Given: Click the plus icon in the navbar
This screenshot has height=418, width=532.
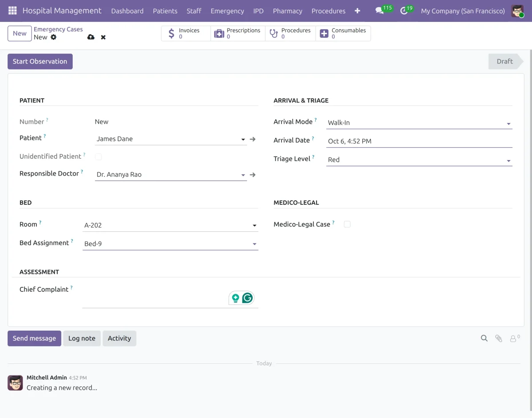Looking at the screenshot, I should point(357,11).
